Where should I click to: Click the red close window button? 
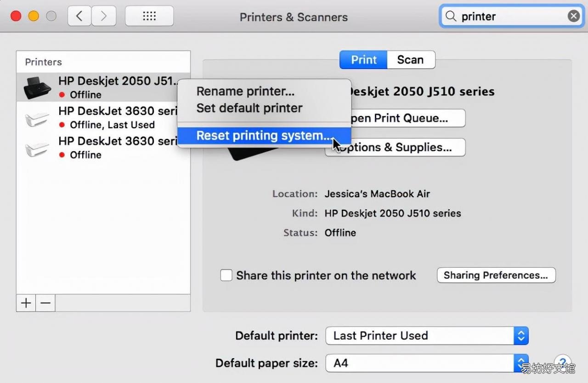[x=16, y=16]
